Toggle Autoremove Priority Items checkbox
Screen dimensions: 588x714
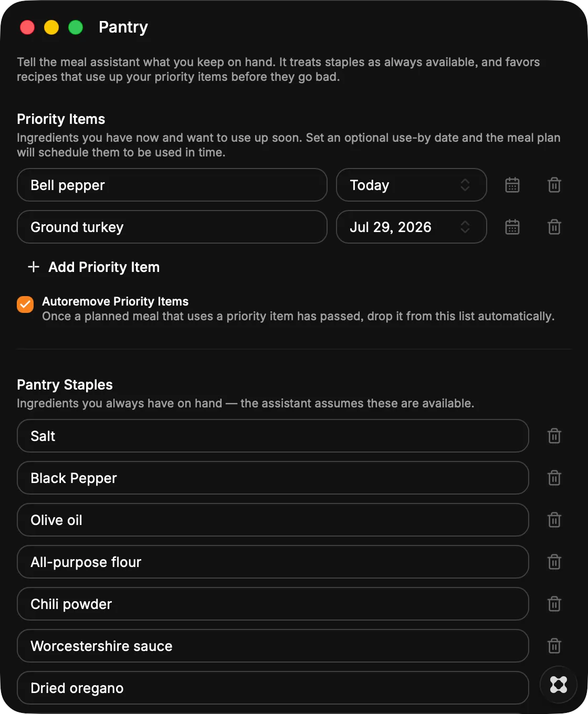tap(25, 304)
